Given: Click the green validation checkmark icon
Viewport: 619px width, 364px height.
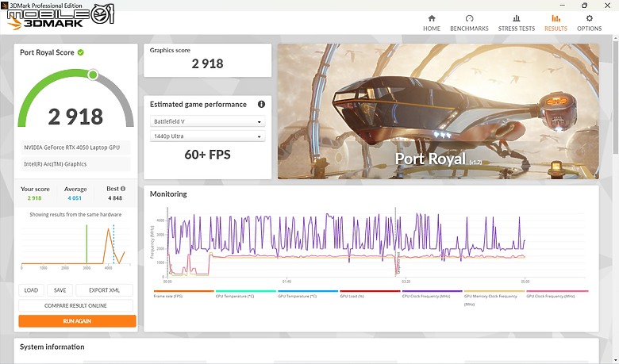Looking at the screenshot, I should (x=80, y=52).
